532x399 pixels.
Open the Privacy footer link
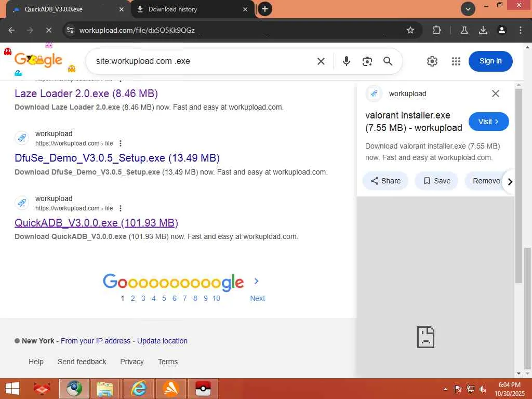click(x=131, y=362)
